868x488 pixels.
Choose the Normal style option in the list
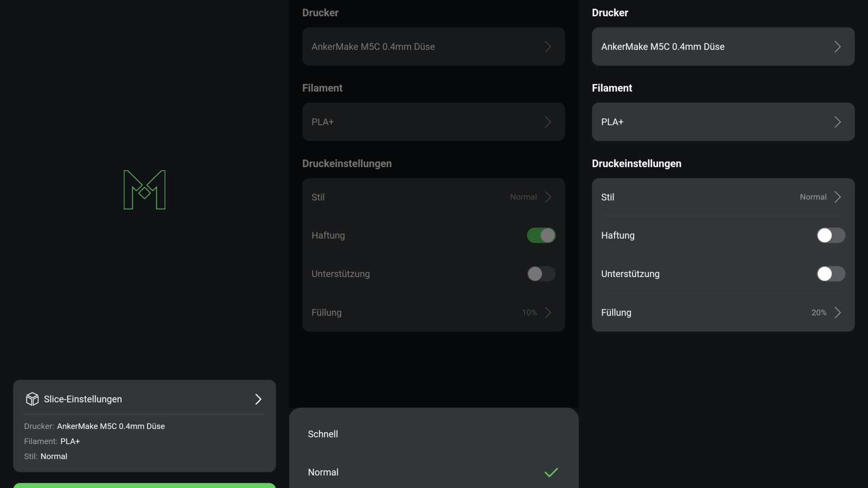(323, 472)
